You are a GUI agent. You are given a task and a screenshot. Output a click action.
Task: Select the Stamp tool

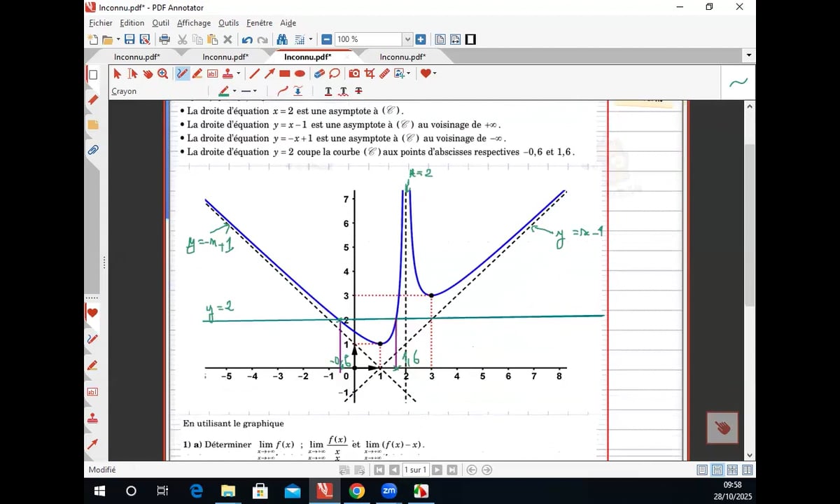(x=228, y=73)
